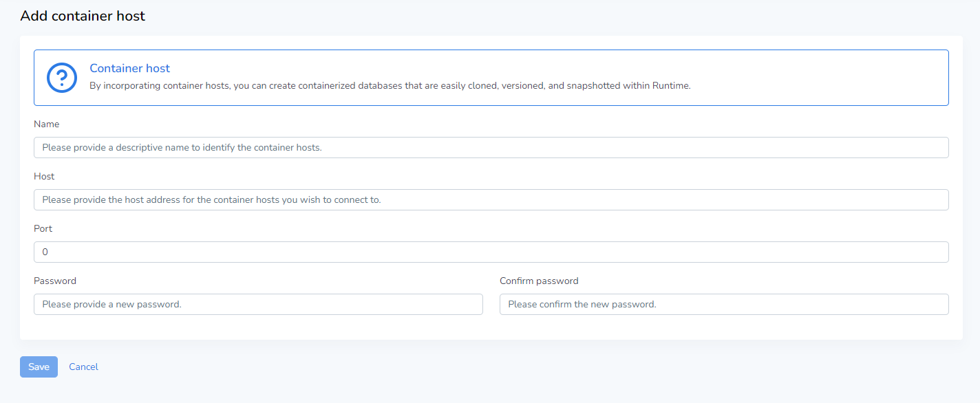Click the Name input field
980x403 pixels.
tap(491, 147)
